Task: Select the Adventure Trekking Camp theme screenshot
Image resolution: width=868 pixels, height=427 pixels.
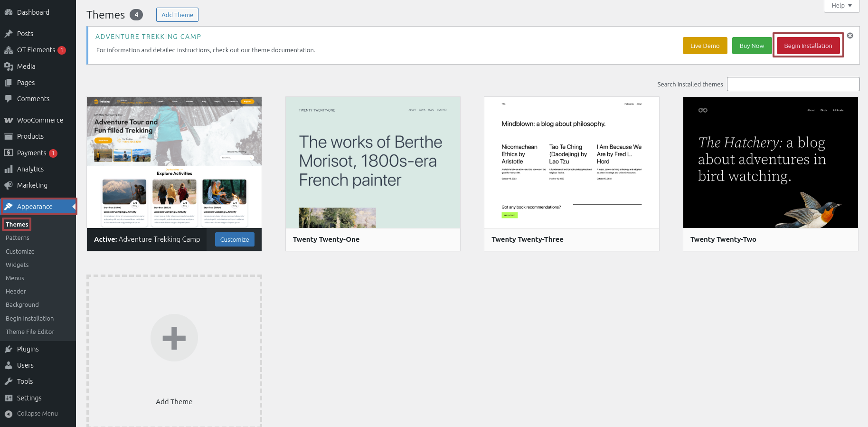Action: click(x=174, y=162)
